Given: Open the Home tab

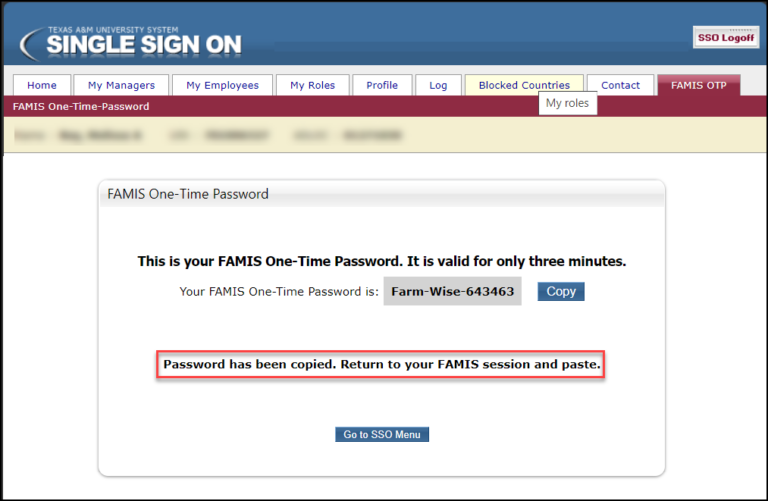Looking at the screenshot, I should point(42,86).
